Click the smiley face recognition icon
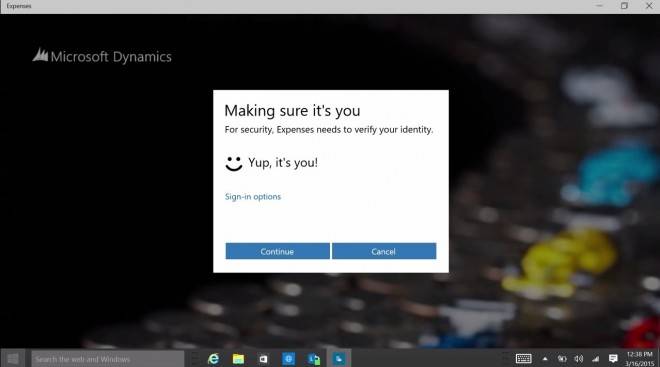The image size is (660, 367). [234, 164]
